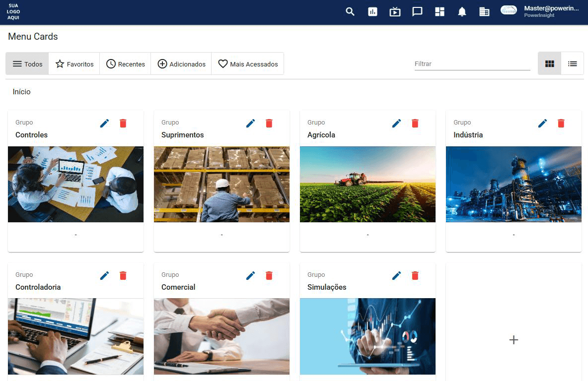
Task: Edit the Controles group
Action: (x=105, y=123)
